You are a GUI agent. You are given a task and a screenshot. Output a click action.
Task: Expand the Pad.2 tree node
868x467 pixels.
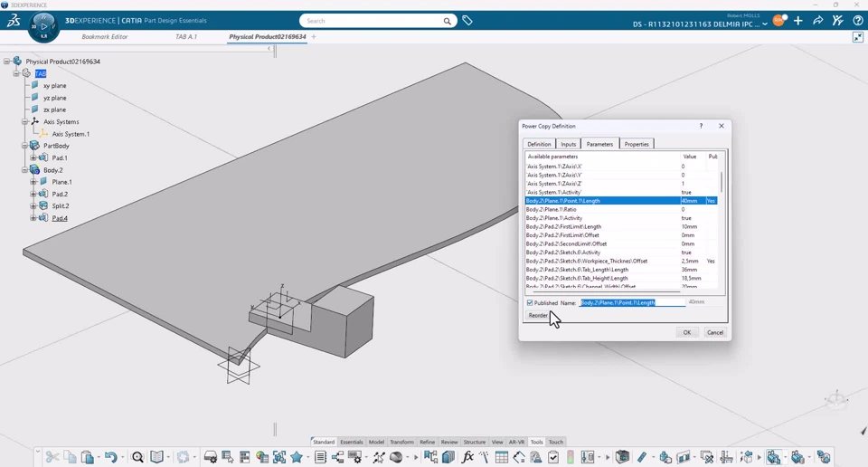click(x=33, y=194)
